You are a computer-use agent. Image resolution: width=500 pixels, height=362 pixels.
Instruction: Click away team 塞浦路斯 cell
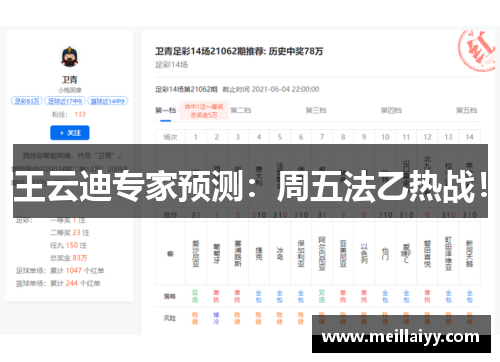tap(238, 254)
